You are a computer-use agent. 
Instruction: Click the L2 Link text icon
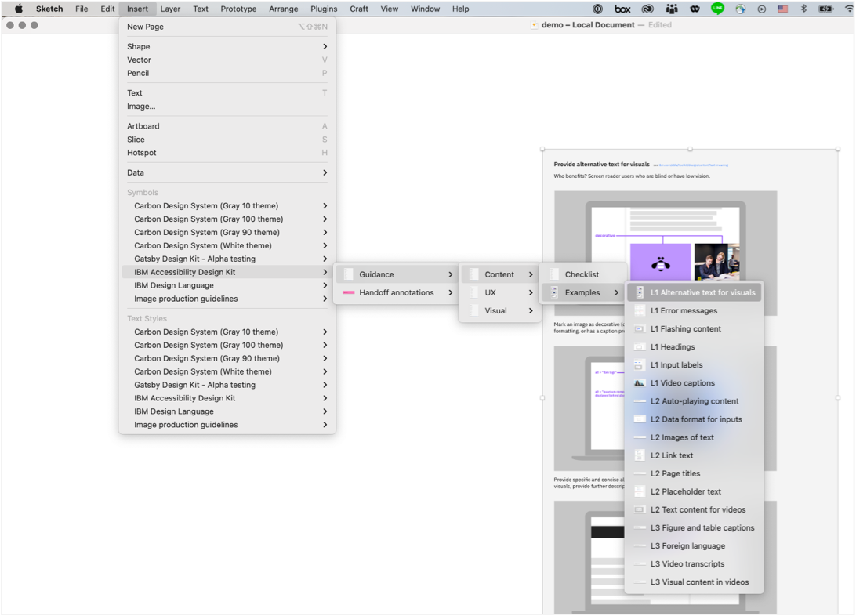640,455
